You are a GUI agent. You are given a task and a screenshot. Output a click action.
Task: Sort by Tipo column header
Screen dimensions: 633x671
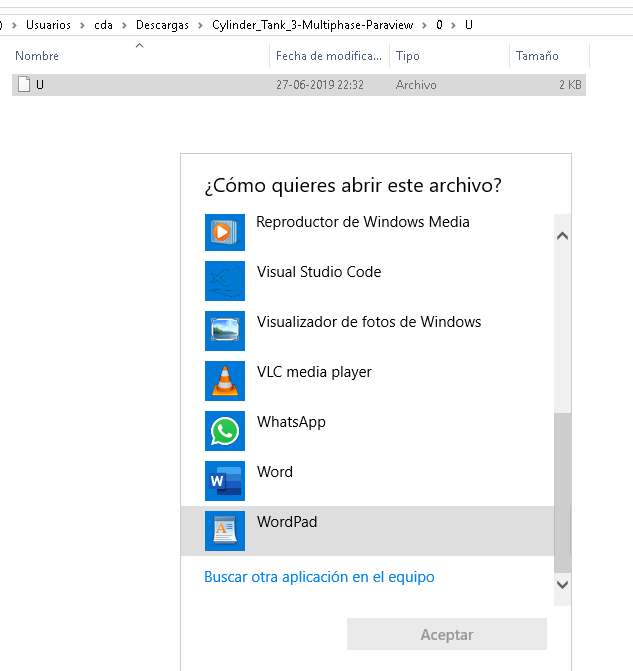coord(407,56)
